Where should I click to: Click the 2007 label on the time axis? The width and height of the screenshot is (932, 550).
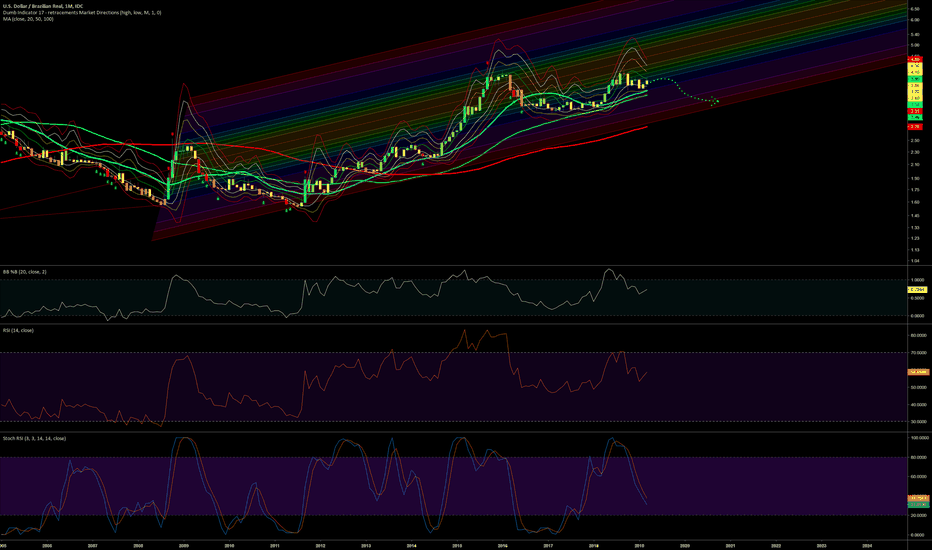pyautogui.click(x=93, y=545)
